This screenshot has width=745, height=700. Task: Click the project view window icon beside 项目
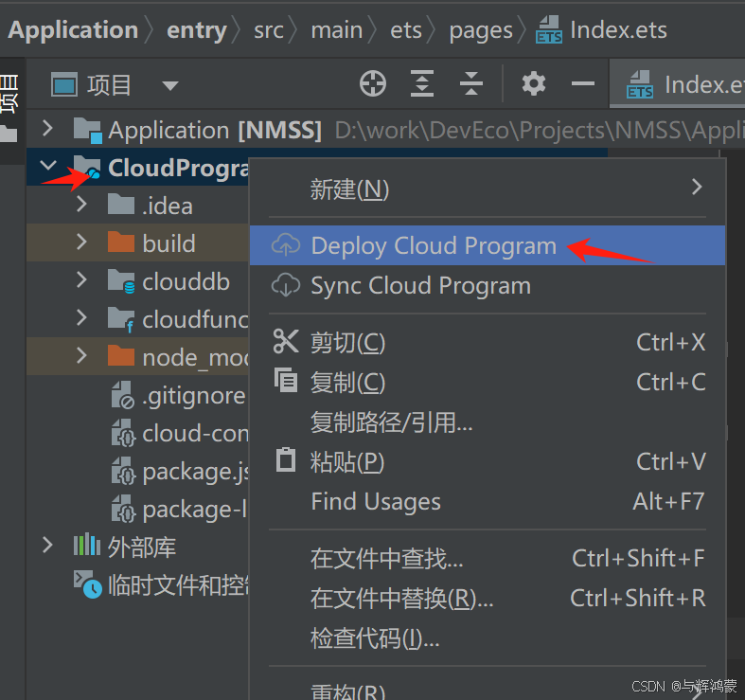[64, 85]
